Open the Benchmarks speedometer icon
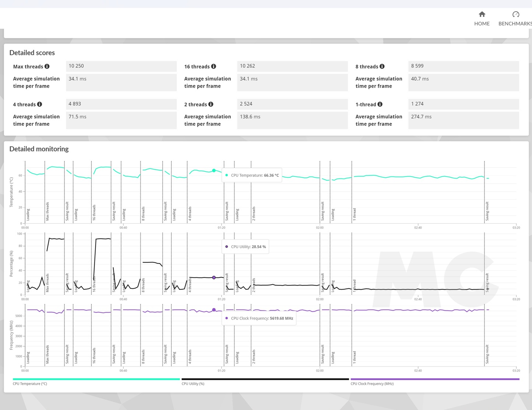Screen dimensions: 532x410 pyautogui.click(x=515, y=14)
